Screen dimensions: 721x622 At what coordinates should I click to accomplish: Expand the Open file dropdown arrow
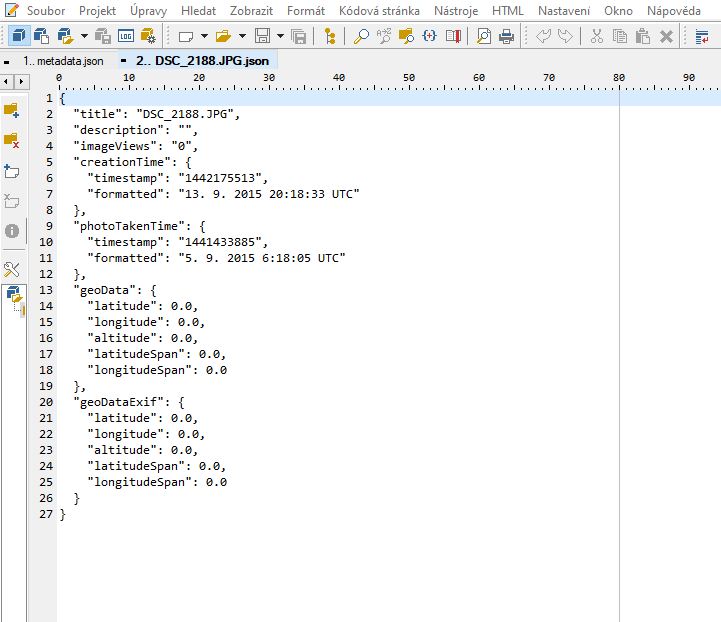pyautogui.click(x=242, y=37)
